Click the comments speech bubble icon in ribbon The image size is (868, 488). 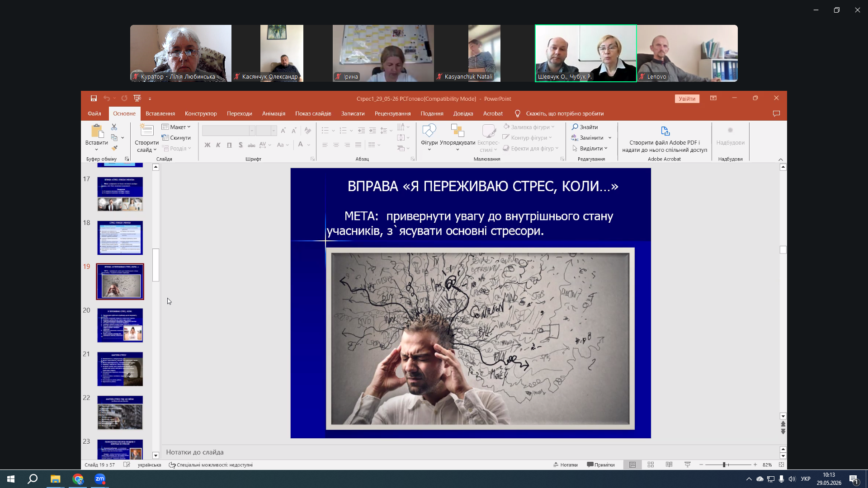coord(776,113)
